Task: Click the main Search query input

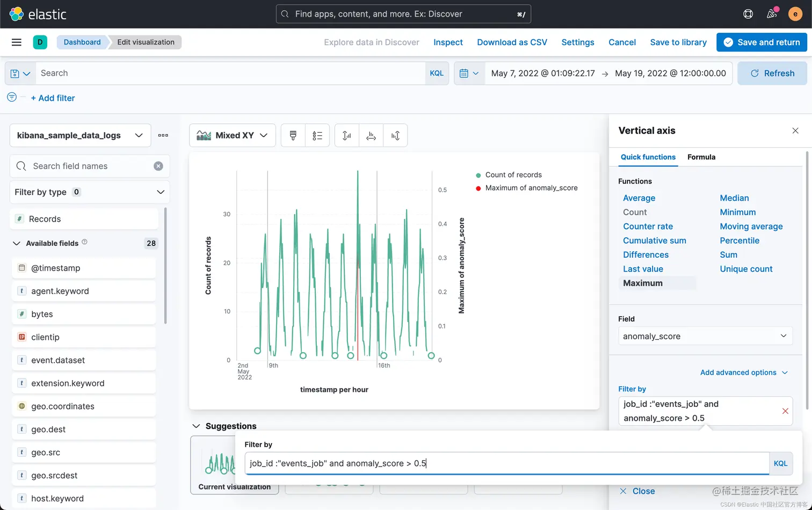Action: 230,73
